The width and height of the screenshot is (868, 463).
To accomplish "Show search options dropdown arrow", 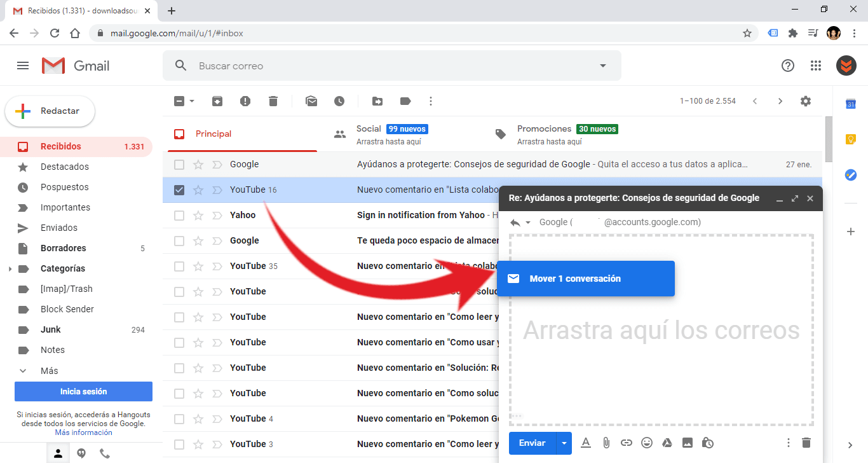I will click(603, 66).
